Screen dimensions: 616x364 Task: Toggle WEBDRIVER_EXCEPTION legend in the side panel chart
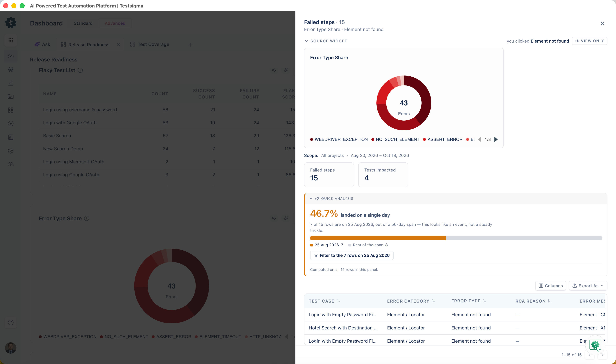(339, 140)
